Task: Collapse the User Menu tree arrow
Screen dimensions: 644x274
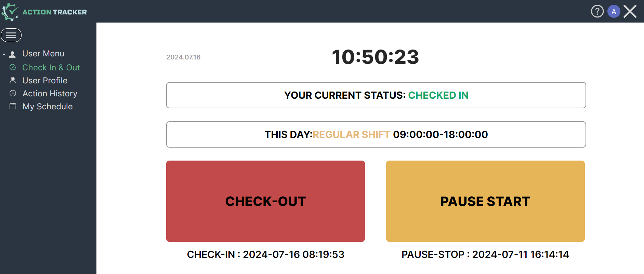Action: pos(4,54)
